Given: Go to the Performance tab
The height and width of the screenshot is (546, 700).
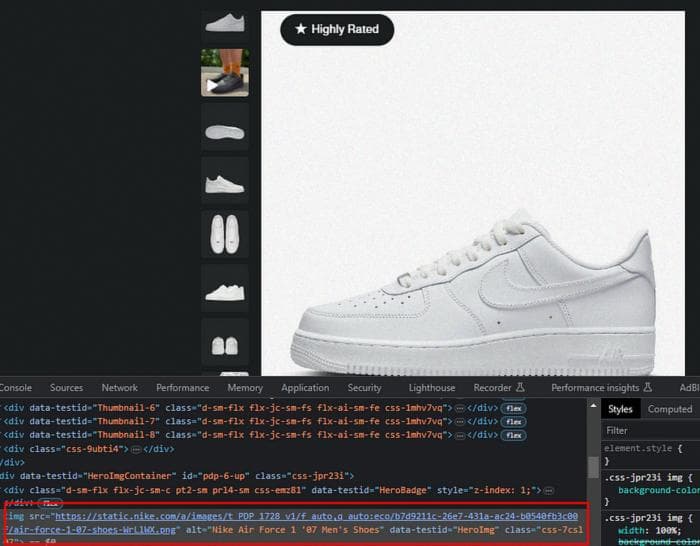Looking at the screenshot, I should (183, 388).
